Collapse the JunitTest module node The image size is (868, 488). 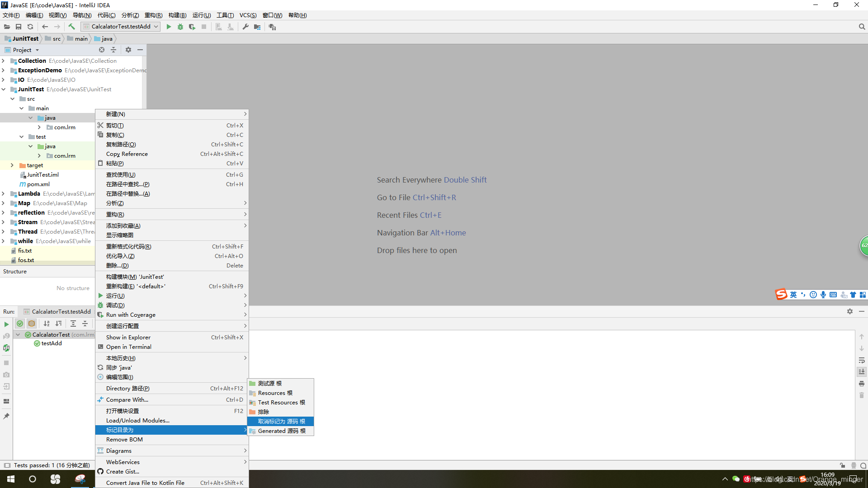4,89
